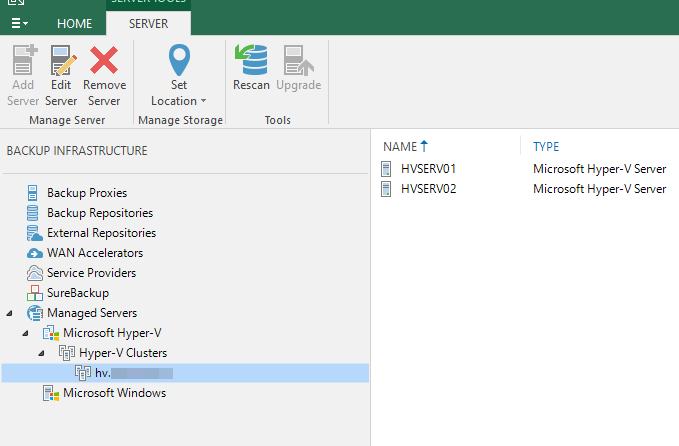Select Managed Servers label in tree
The width and height of the screenshot is (679, 446).
tap(92, 313)
